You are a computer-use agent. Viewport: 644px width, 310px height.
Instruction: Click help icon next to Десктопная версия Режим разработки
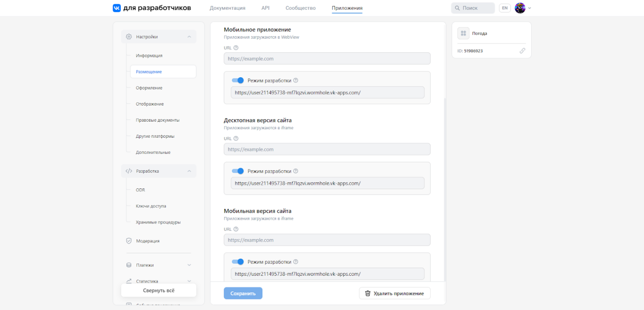pyautogui.click(x=296, y=171)
